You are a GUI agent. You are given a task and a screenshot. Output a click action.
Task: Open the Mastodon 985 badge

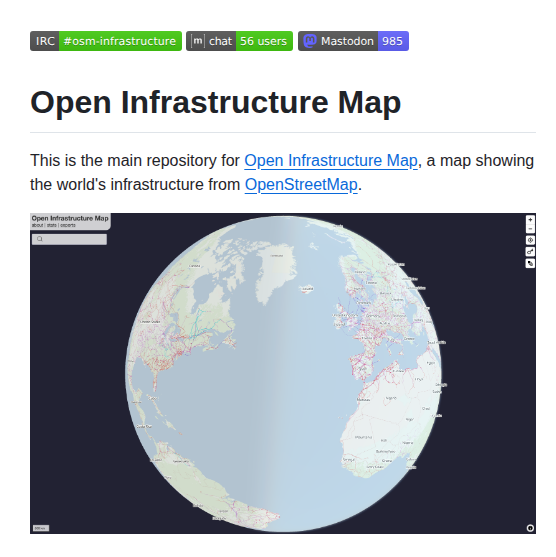[353, 41]
